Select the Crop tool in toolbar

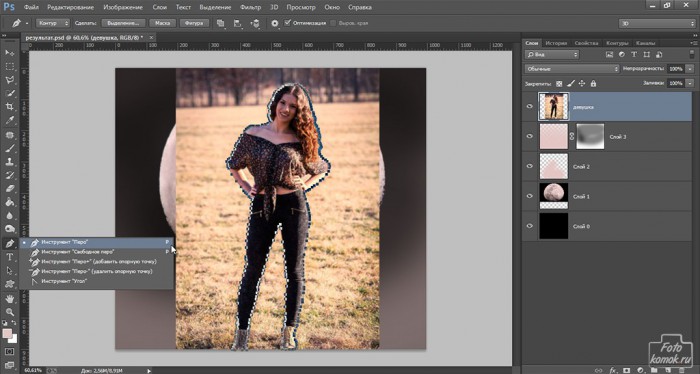pos(9,107)
